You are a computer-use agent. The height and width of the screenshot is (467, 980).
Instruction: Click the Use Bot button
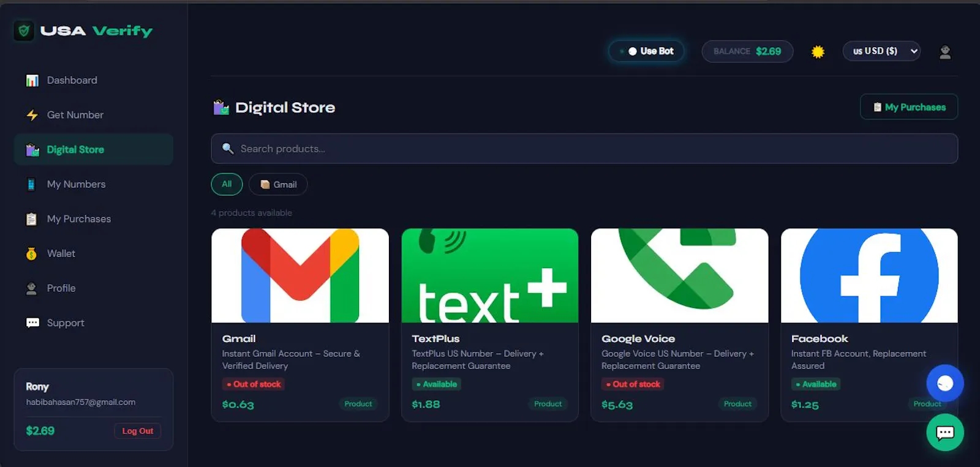[646, 51]
